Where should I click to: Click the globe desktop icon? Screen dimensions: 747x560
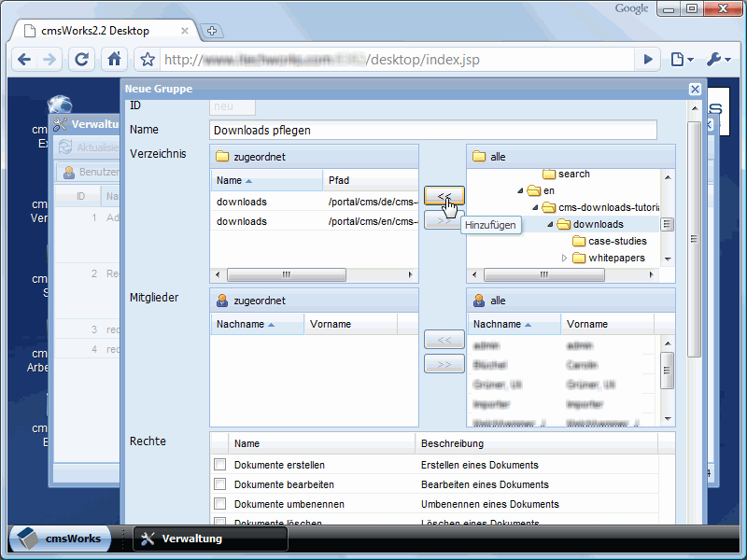click(x=60, y=105)
